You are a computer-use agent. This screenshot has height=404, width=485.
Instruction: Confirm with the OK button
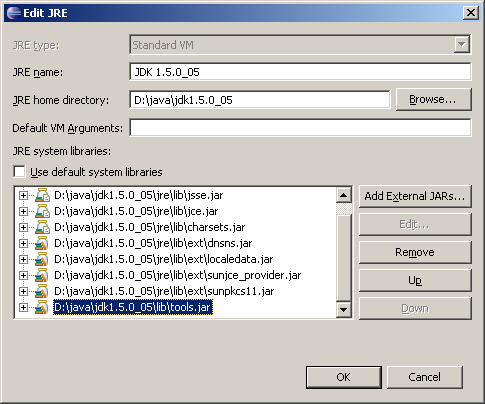pos(344,377)
